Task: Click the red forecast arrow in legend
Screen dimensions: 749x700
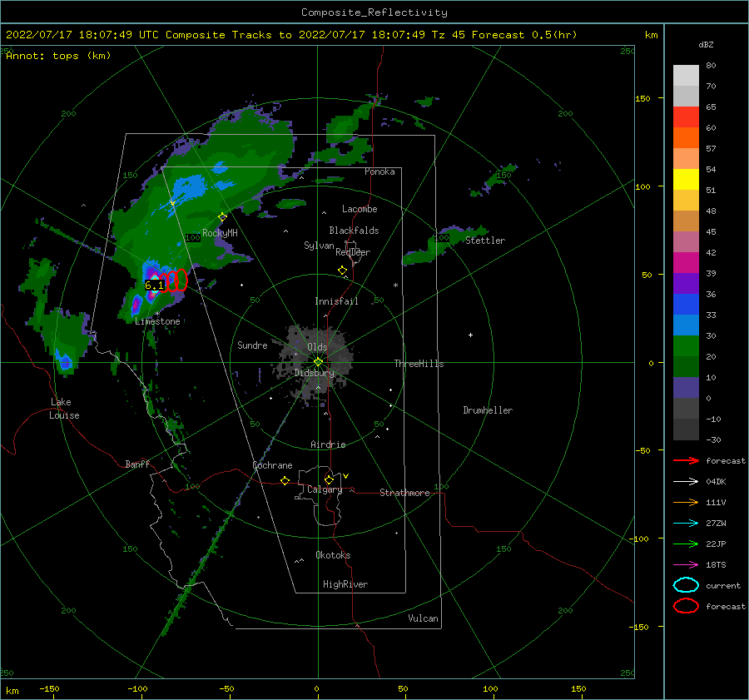Action: (686, 460)
